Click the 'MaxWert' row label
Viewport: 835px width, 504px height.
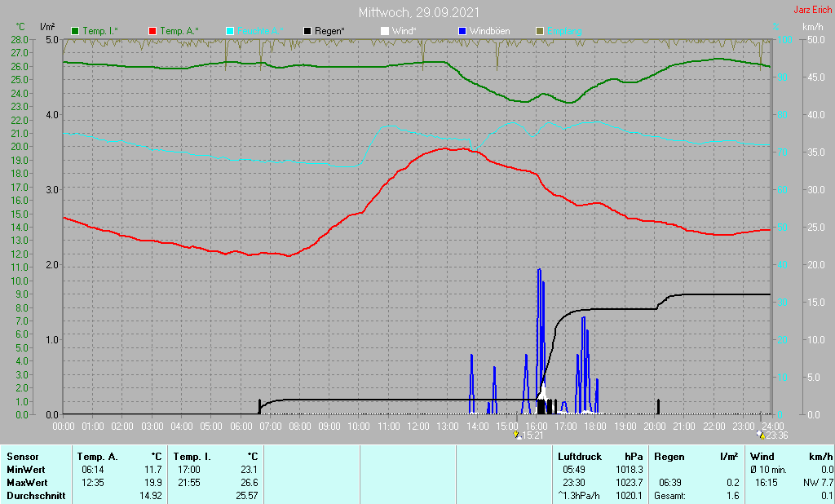pos(27,483)
